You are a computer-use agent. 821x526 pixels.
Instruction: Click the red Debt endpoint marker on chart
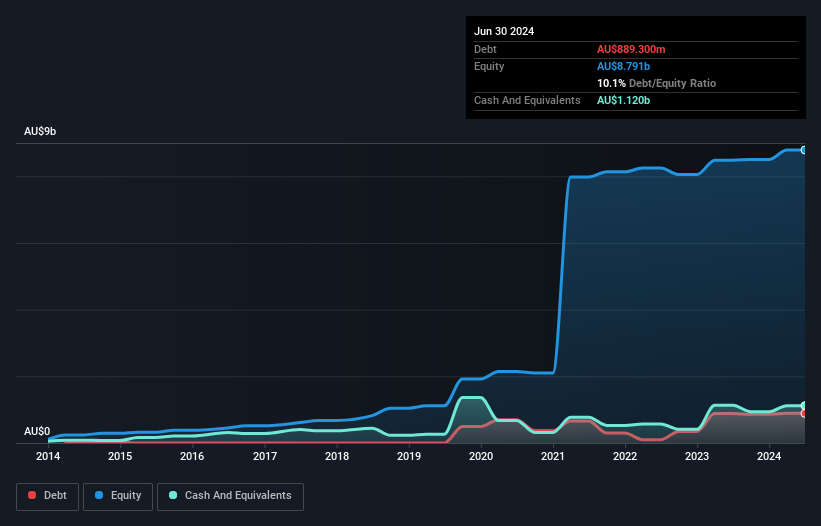point(804,413)
